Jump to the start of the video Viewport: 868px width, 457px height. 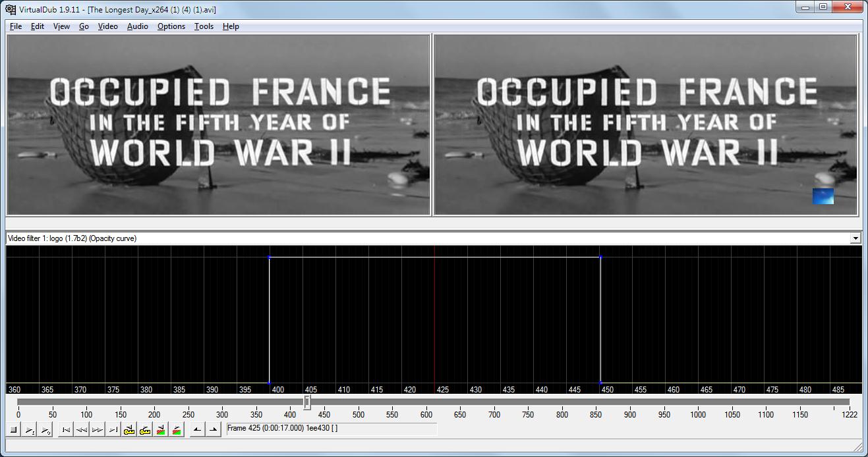[x=65, y=430]
